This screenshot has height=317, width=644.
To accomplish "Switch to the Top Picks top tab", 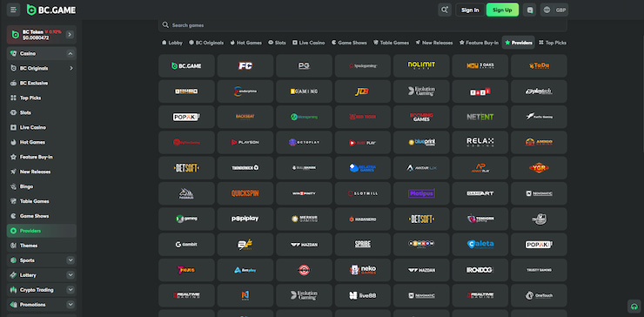I will [553, 43].
